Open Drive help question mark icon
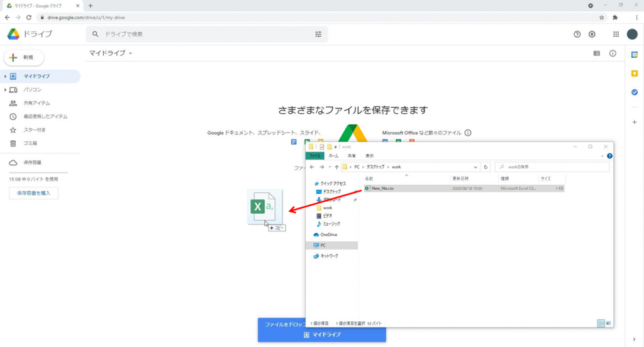 [577, 35]
